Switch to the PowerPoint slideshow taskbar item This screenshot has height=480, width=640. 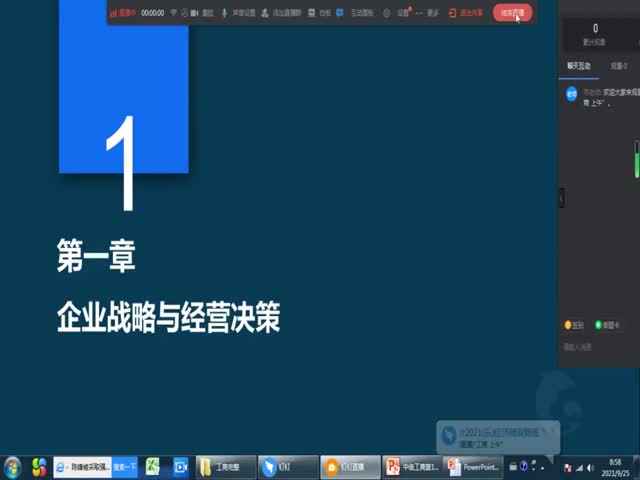(x=473, y=467)
